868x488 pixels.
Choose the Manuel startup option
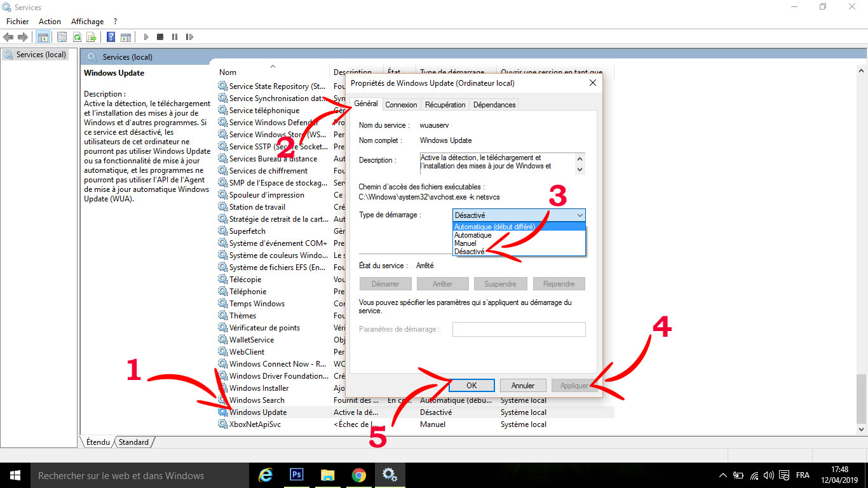pos(519,243)
